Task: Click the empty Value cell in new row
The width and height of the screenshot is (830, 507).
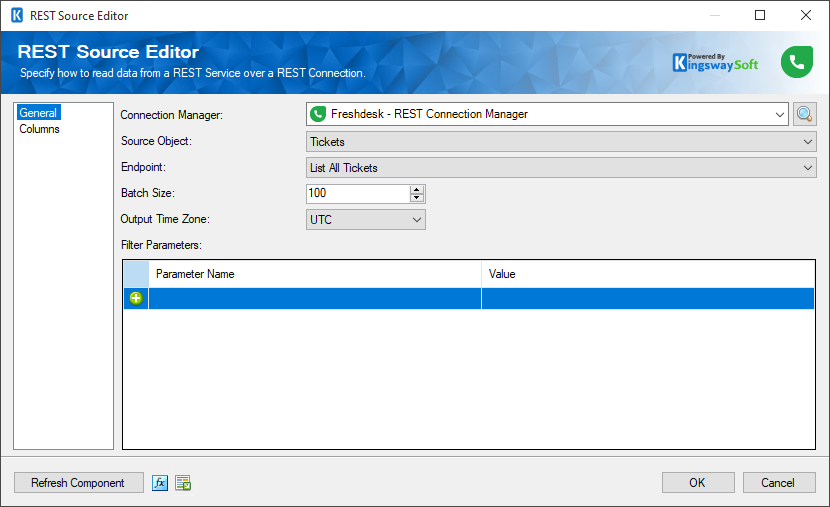Action: point(648,298)
